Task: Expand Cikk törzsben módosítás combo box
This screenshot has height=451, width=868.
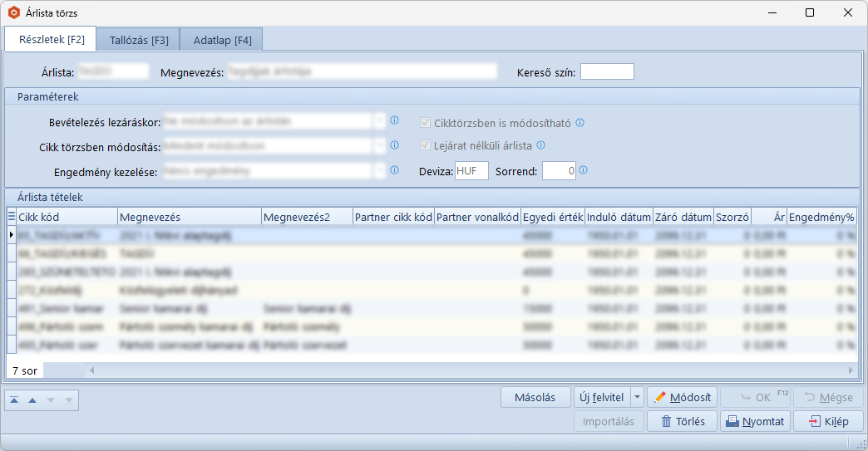Action: pos(381,146)
